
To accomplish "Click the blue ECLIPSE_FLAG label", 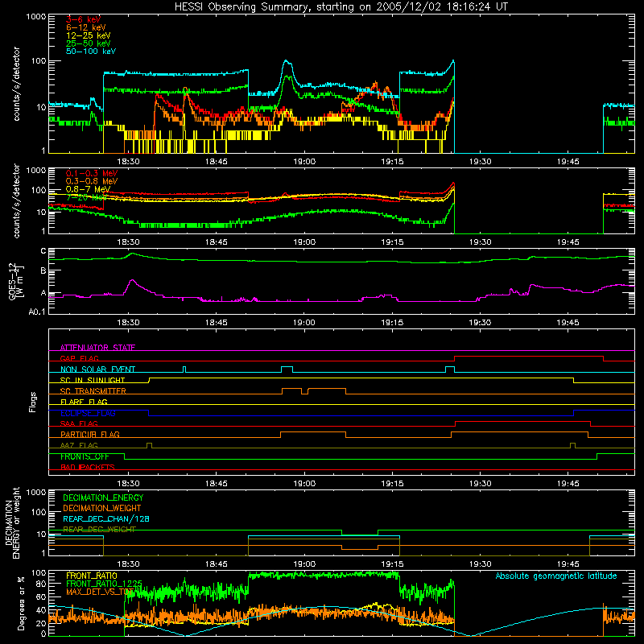I will pos(88,413).
